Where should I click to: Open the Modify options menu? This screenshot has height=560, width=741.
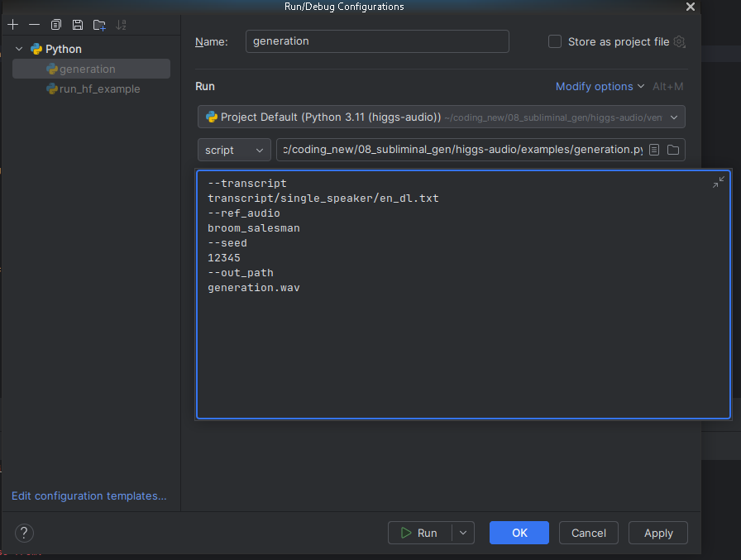600,87
